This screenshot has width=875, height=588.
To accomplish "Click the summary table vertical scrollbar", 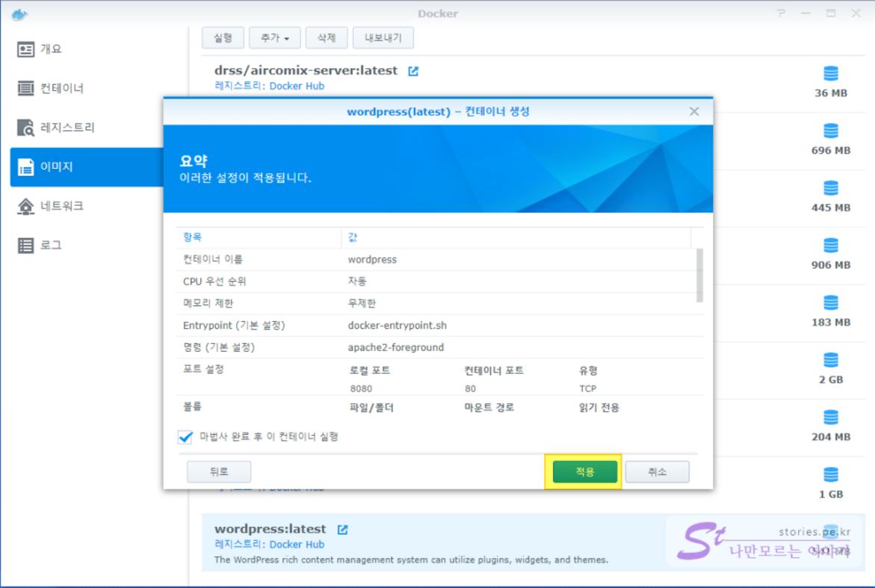I will point(699,274).
